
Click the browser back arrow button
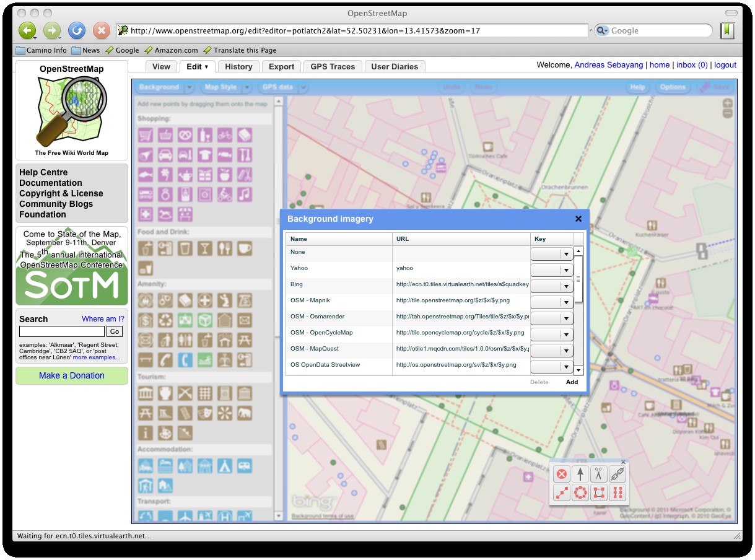[27, 30]
